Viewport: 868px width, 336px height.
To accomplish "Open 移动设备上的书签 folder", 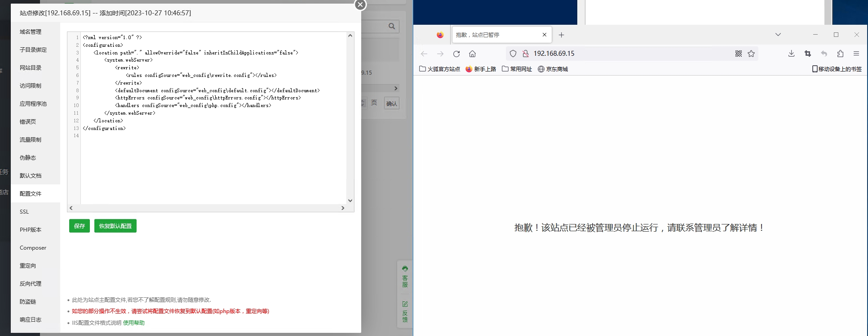I will click(837, 69).
